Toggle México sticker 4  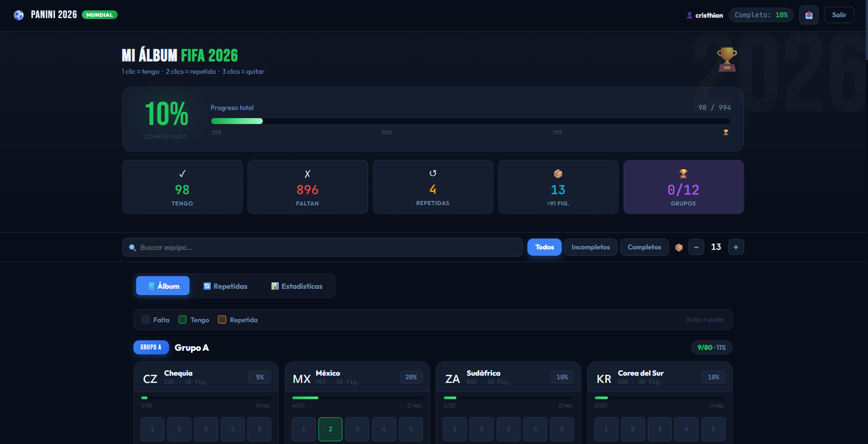pos(384,429)
